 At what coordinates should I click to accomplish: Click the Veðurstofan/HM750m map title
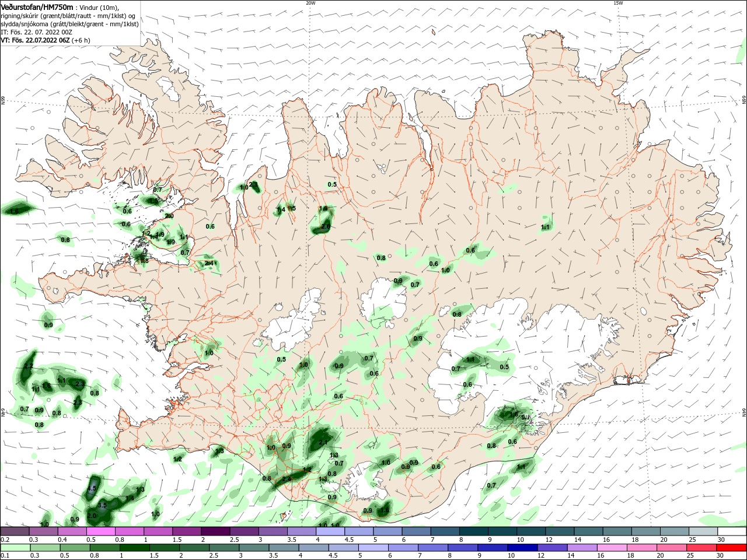(37, 6)
